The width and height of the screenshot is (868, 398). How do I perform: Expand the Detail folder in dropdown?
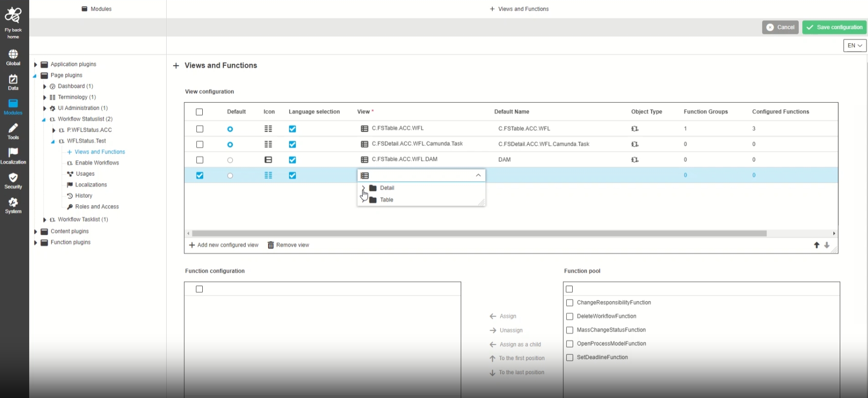pos(363,188)
